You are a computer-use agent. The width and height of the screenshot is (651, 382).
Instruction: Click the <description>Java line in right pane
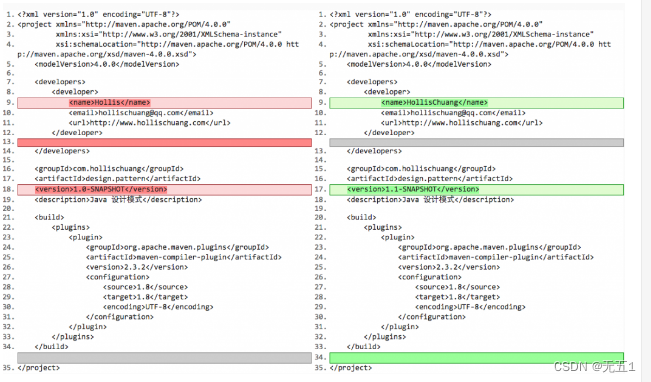tap(431, 200)
